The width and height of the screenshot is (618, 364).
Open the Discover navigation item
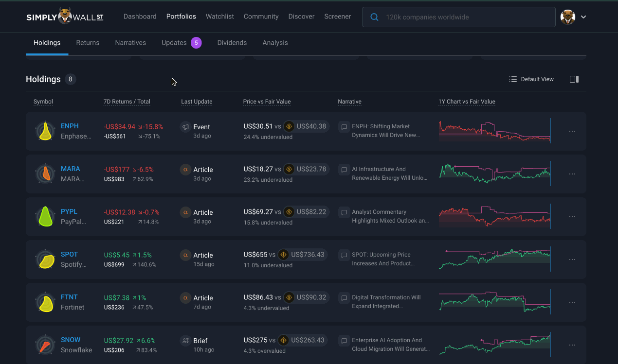pos(302,17)
